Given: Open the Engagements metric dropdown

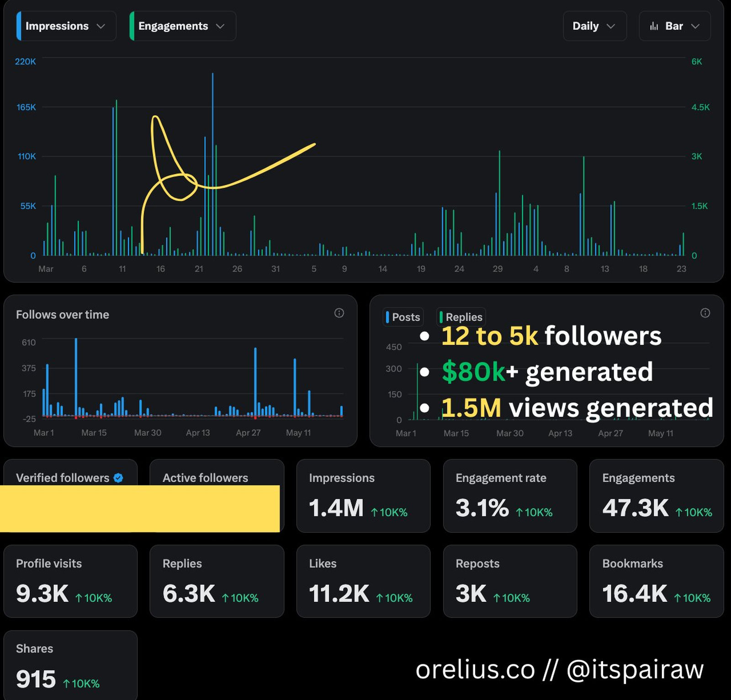Looking at the screenshot, I should [183, 26].
